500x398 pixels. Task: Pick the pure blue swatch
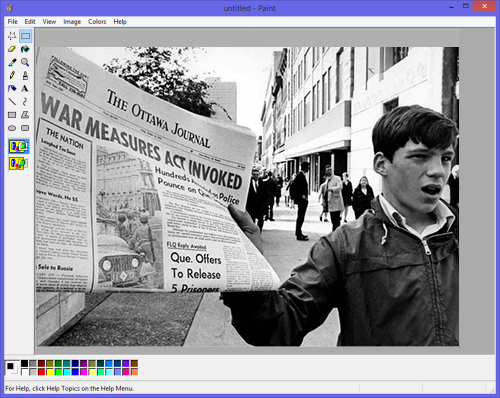pos(75,372)
